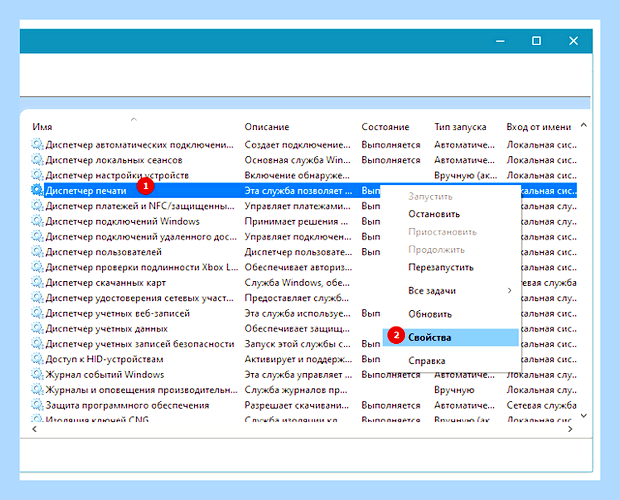Click 'Сетевая служба' in Защита программного обеспечения row

click(x=541, y=406)
